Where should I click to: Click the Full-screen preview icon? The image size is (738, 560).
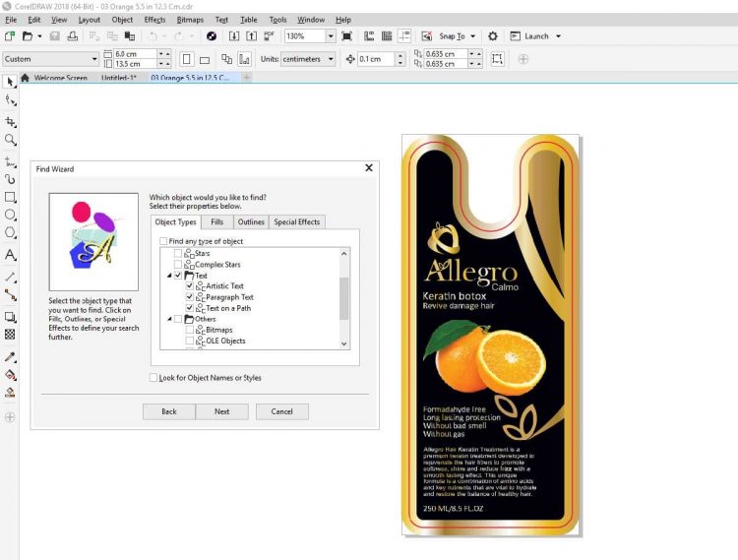pos(347,36)
